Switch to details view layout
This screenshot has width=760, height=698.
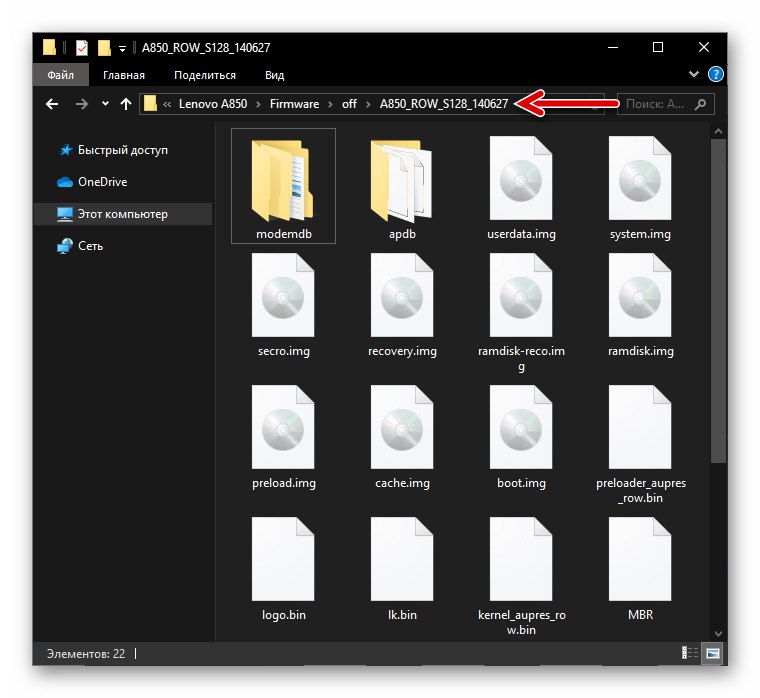[690, 653]
